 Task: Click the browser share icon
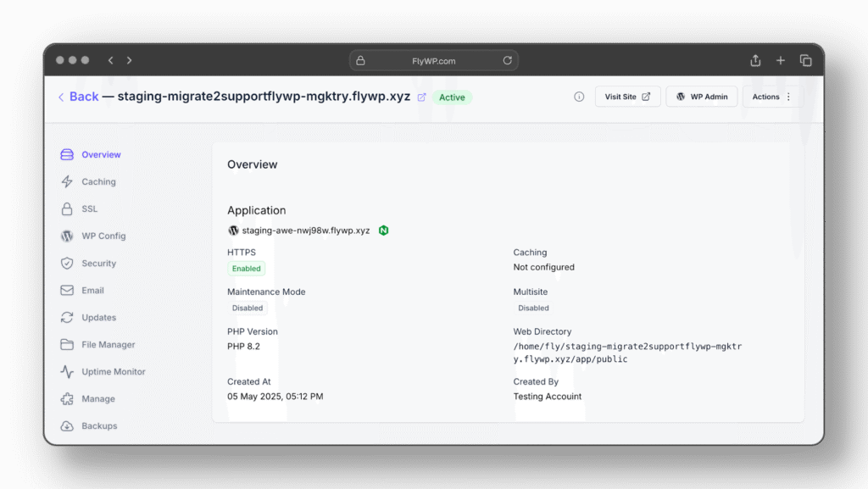tap(755, 61)
